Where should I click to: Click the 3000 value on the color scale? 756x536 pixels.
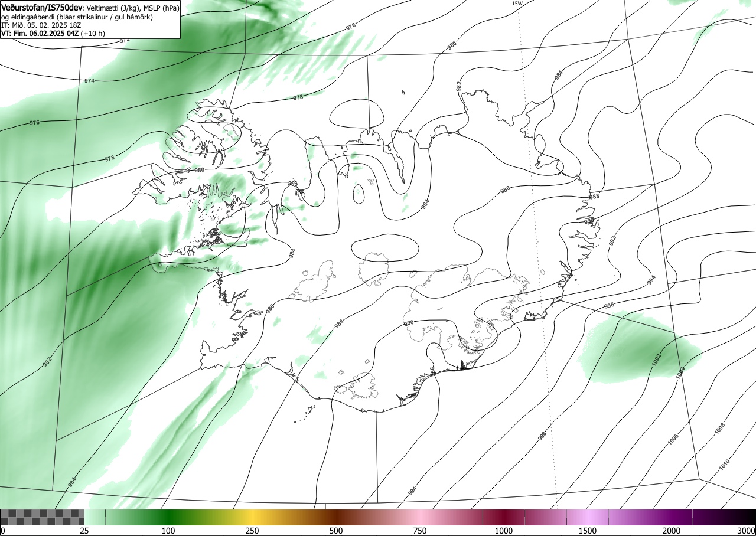(747, 531)
